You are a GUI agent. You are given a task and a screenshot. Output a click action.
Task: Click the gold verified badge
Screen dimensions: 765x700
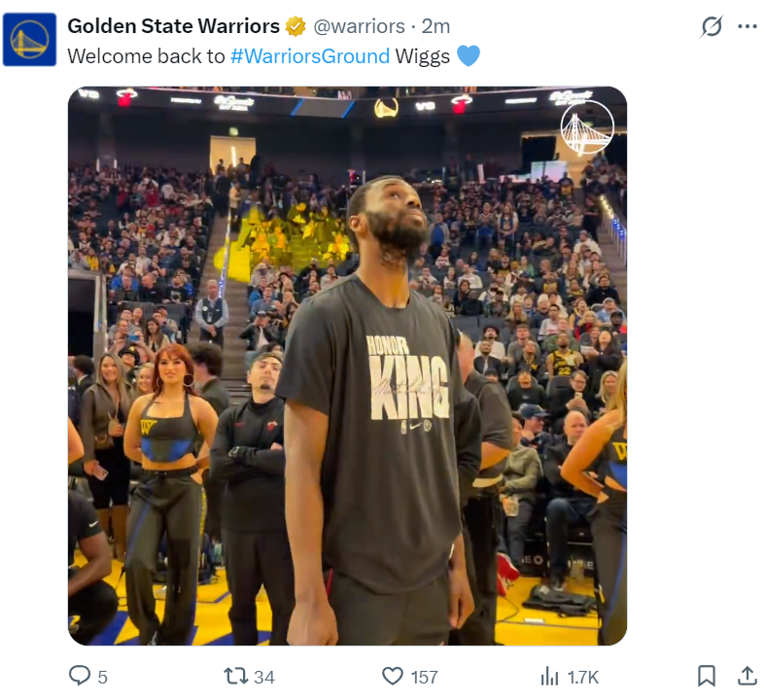(x=296, y=26)
